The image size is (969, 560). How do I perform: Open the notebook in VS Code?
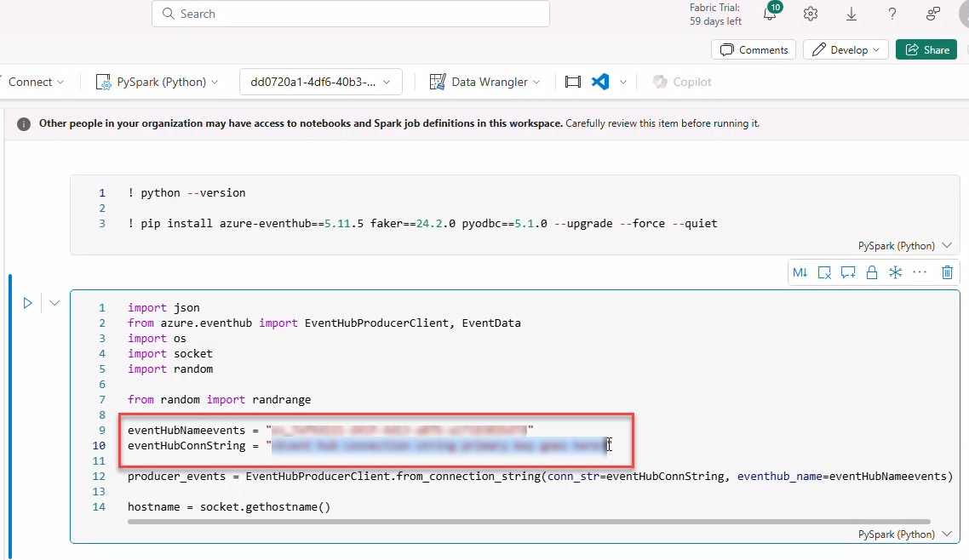(600, 81)
